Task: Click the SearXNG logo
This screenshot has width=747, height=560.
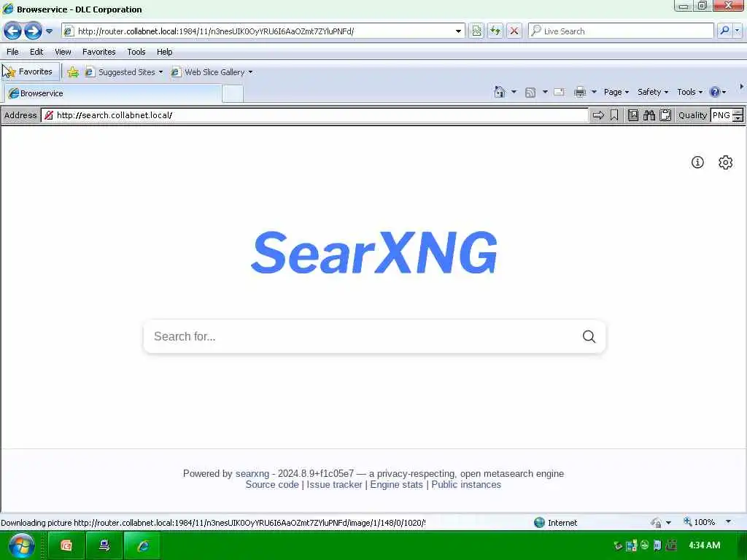Action: (x=374, y=252)
